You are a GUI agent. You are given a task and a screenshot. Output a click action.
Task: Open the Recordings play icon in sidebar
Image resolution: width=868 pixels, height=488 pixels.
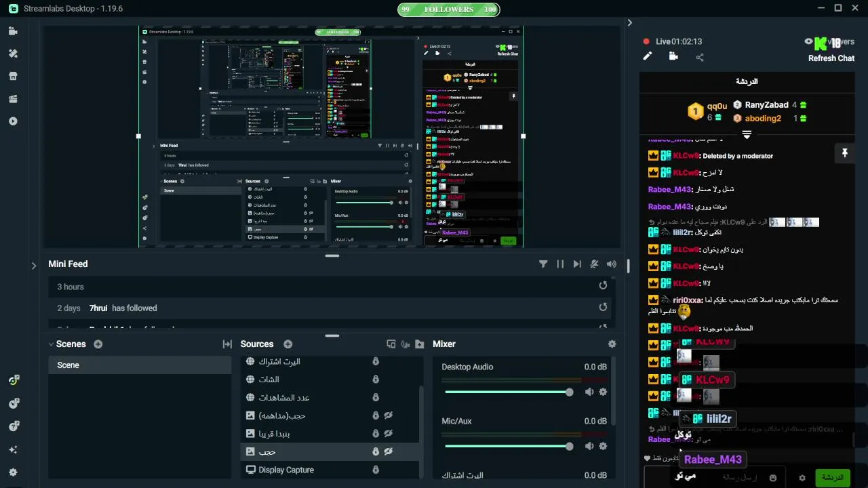click(13, 121)
